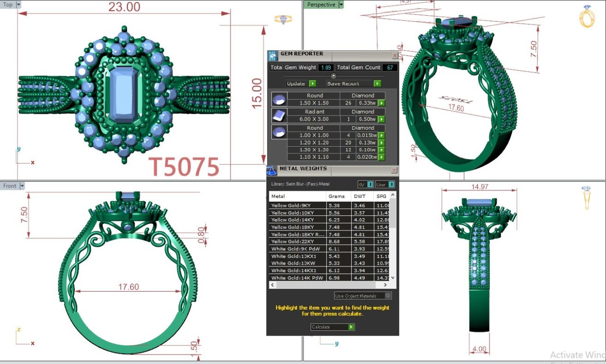Click the green arrow next to 0.13tw
The width and height of the screenshot is (606, 364).
[x=381, y=143]
